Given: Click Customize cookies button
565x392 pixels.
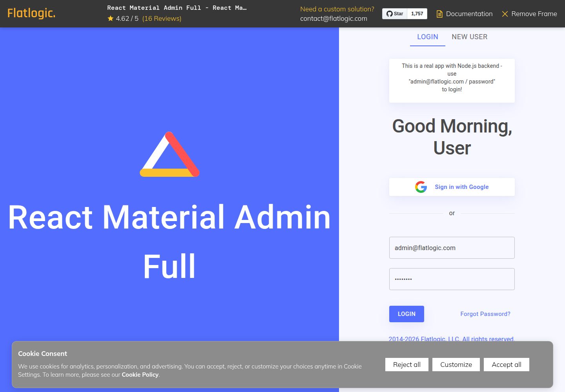Looking at the screenshot, I should tap(456, 365).
